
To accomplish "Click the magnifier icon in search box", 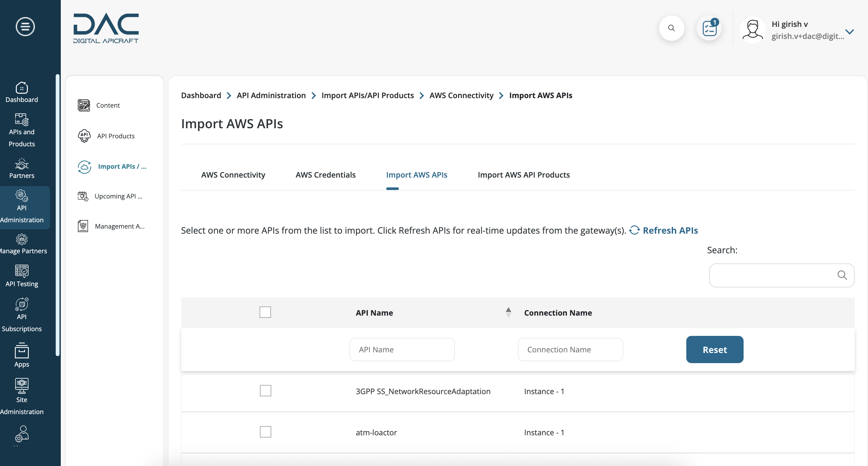I will [x=842, y=275].
